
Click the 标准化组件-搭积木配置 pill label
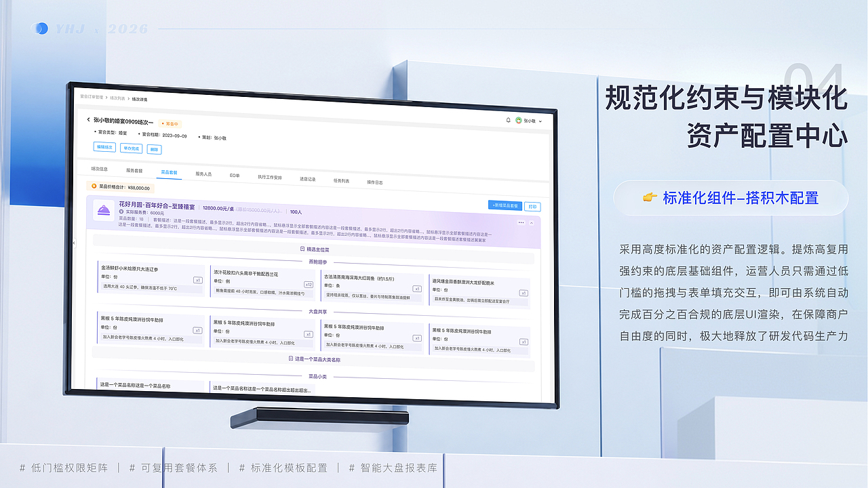730,198
